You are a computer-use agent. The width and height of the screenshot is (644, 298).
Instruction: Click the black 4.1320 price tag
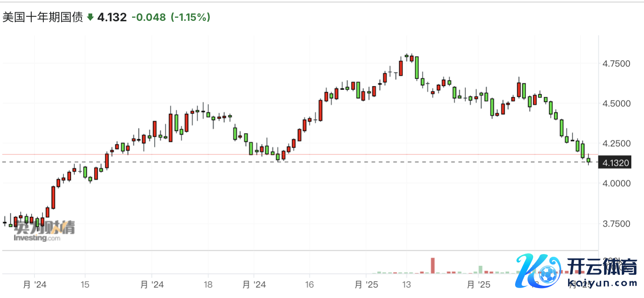point(615,163)
